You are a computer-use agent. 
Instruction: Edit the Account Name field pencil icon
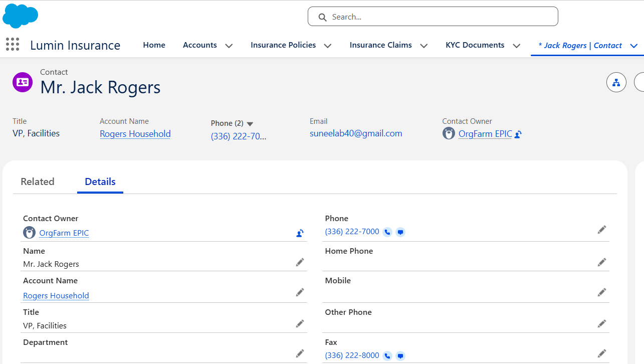coord(300,292)
